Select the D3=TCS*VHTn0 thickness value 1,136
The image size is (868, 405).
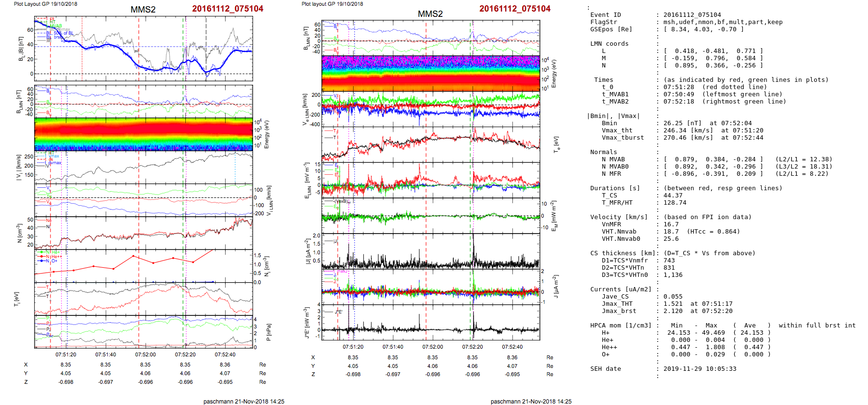[x=673, y=275]
